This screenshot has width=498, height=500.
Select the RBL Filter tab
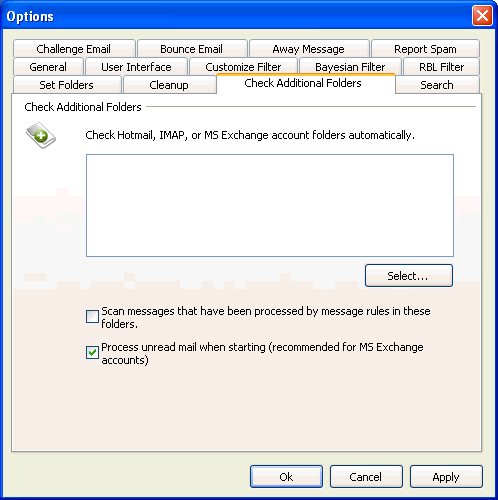point(442,67)
